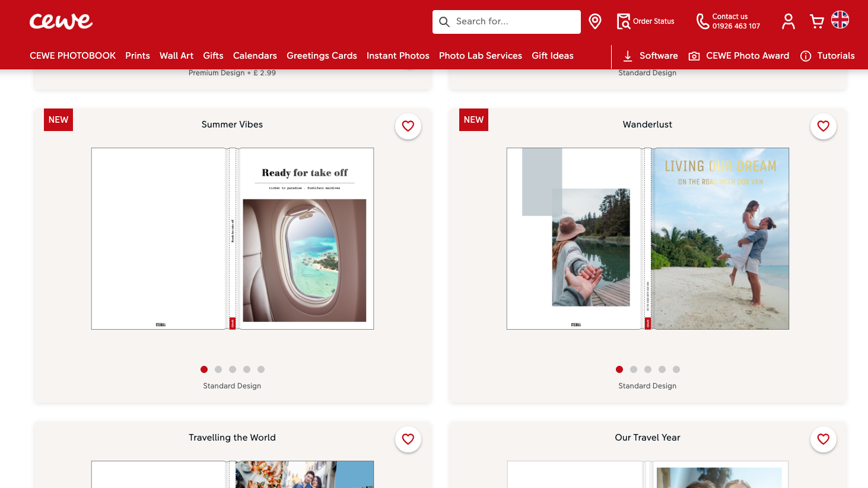Open the Gifts menu
Viewport: 868px width, 488px height.
(213, 56)
